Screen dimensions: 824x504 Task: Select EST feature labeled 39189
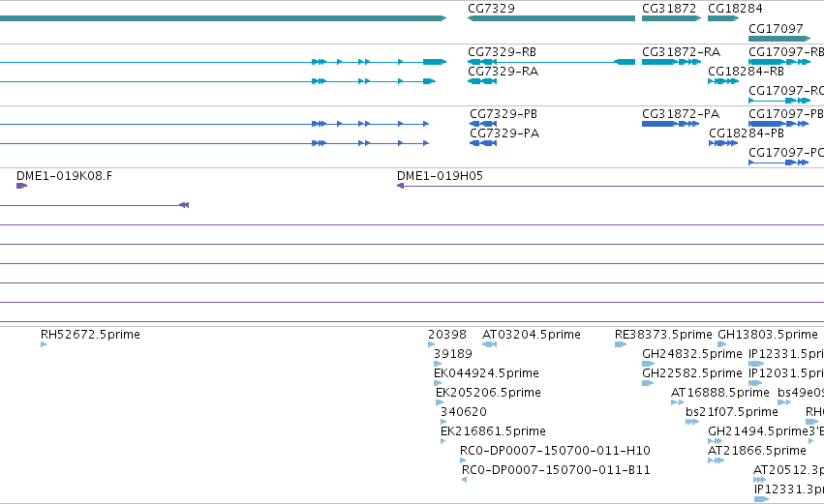click(x=438, y=364)
